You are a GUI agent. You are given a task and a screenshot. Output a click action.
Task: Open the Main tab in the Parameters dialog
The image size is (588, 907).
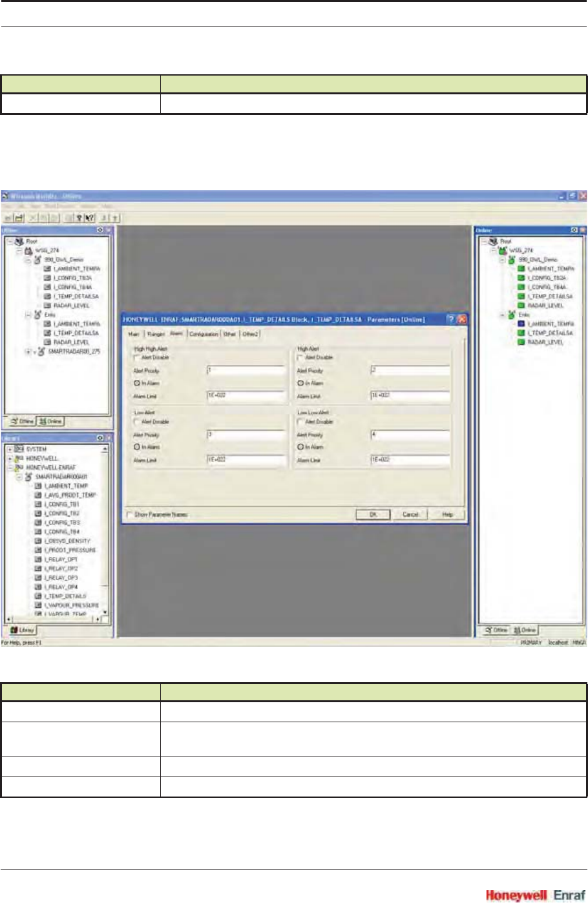pyautogui.click(x=134, y=334)
